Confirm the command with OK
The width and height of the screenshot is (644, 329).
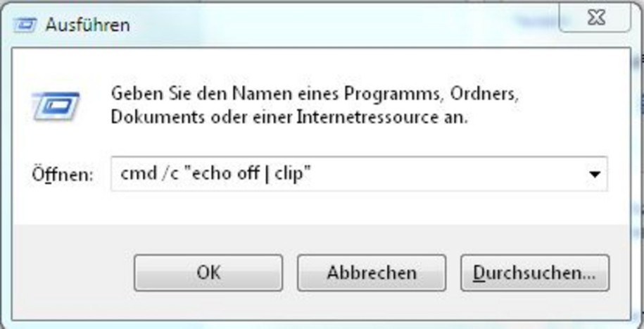(208, 273)
